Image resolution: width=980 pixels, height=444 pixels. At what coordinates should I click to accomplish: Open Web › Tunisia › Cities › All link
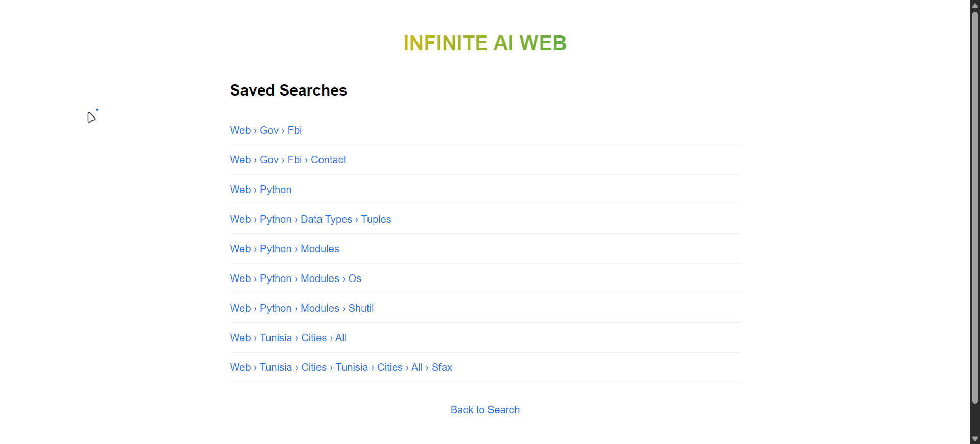(x=288, y=338)
